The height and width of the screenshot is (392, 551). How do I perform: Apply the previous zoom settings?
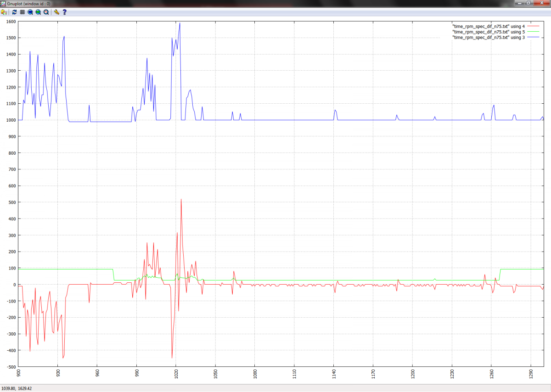pyautogui.click(x=30, y=12)
